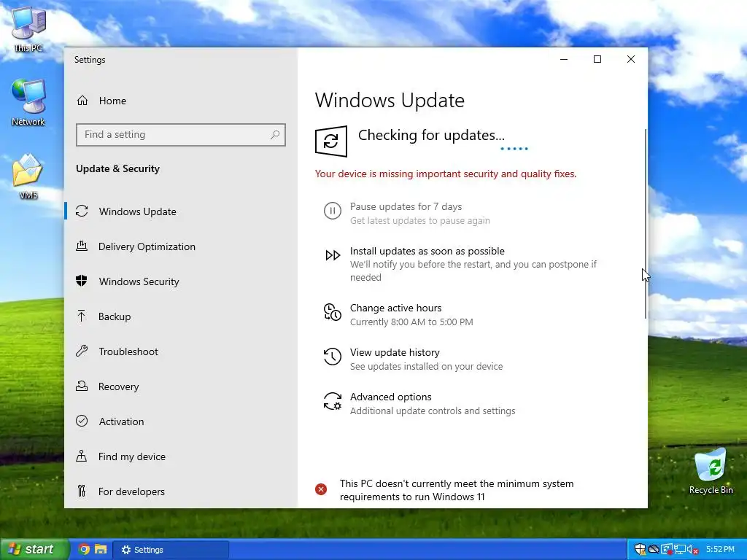Image resolution: width=747 pixels, height=560 pixels.
Task: Select the This PC desktop icon
Action: [x=28, y=29]
